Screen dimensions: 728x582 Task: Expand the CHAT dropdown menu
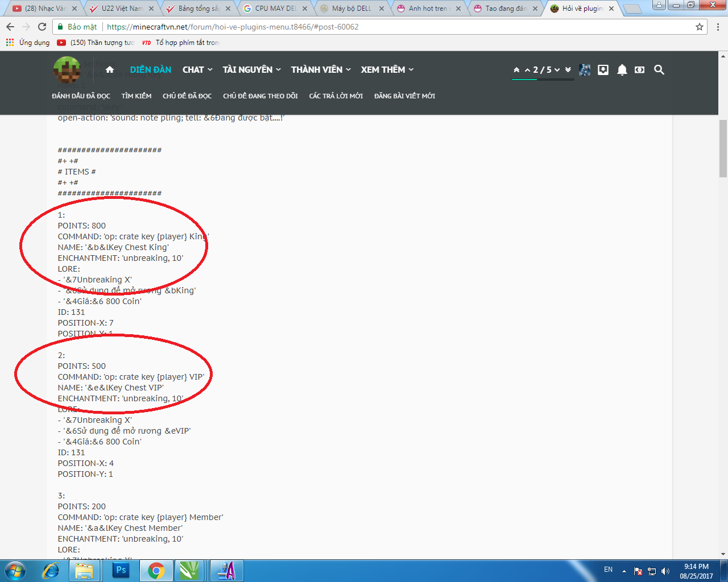[x=197, y=69]
